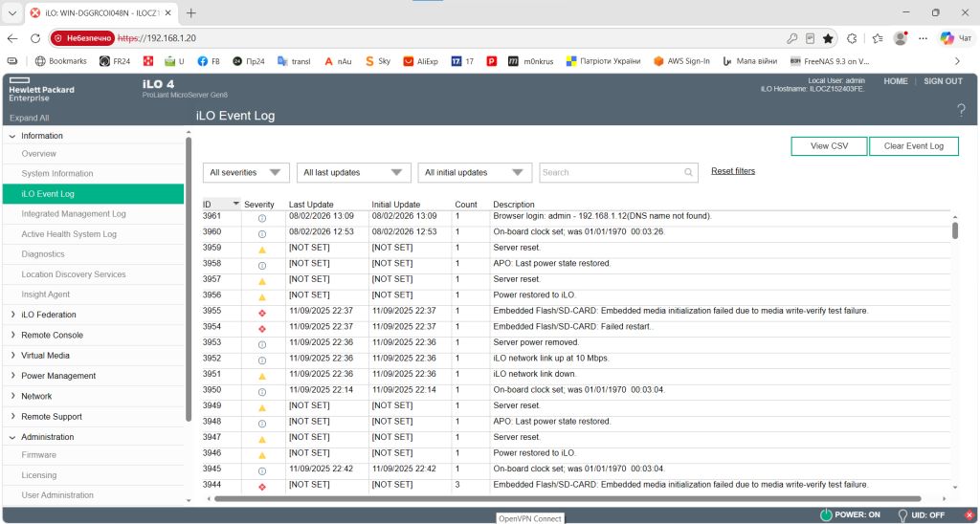Click the Reset filters link
980x524 pixels.
point(732,171)
